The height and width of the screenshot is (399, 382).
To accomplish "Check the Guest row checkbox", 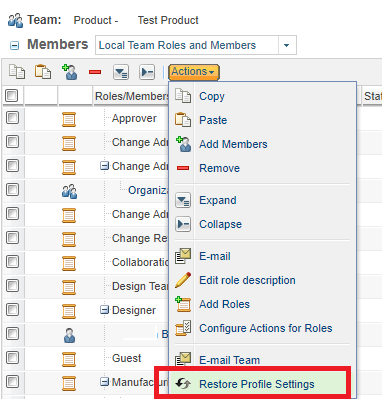I will [12, 358].
